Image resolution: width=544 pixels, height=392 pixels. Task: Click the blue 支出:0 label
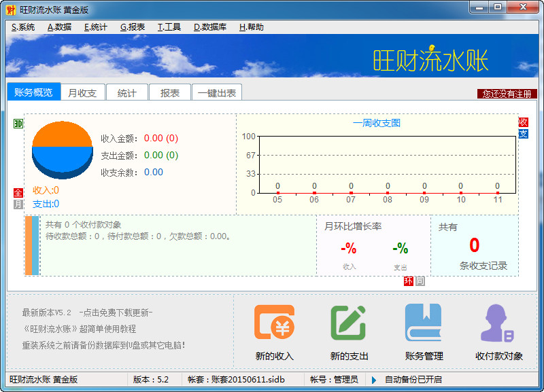click(46, 204)
